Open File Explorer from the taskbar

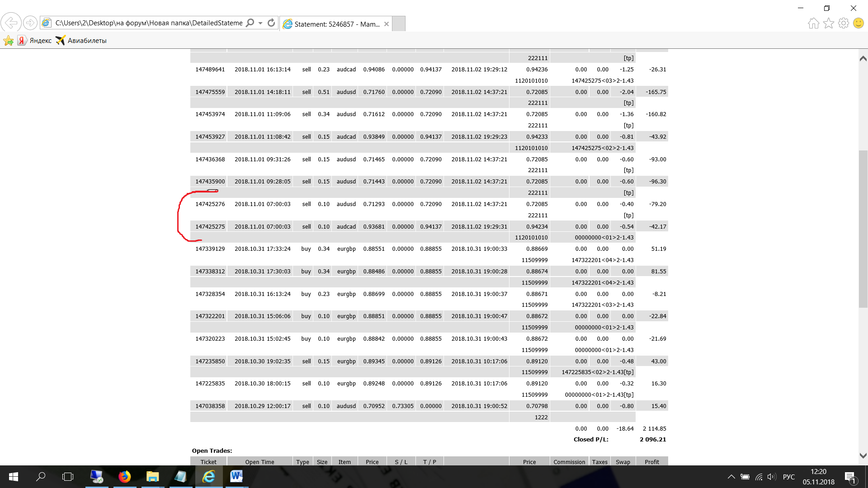152,477
